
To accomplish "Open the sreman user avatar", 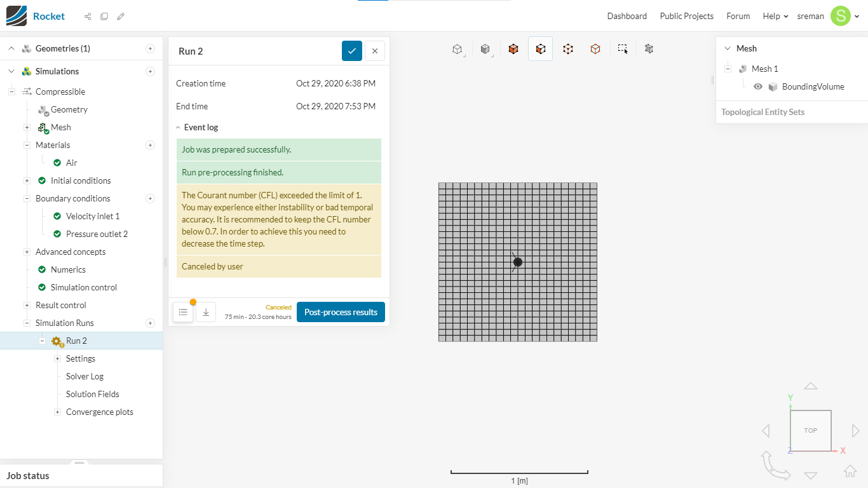I will [841, 16].
